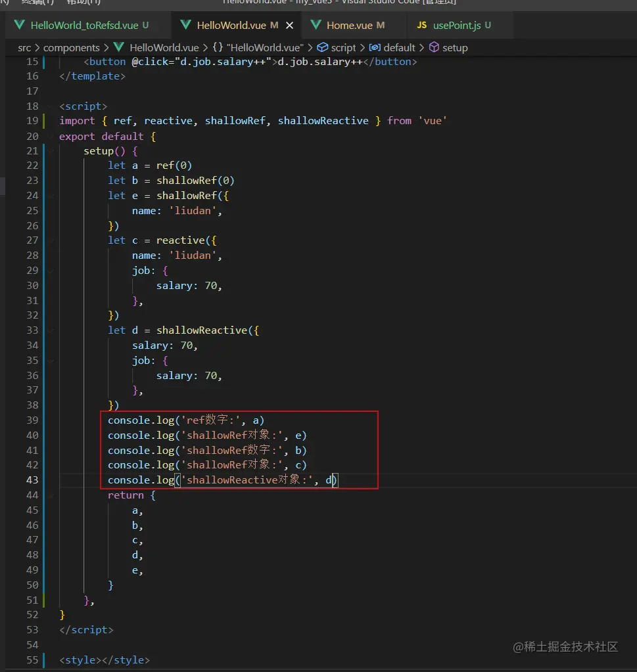Fold the return block at line 44
637x672 pixels.
point(51,495)
